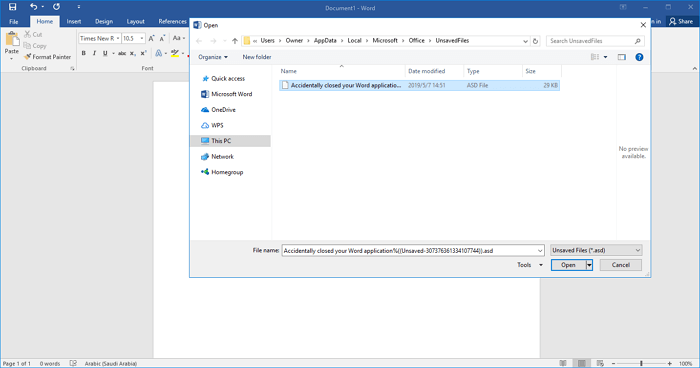Image resolution: width=700 pixels, height=368 pixels.
Task: Click the AppData segment in the address path
Action: pyautogui.click(x=325, y=41)
